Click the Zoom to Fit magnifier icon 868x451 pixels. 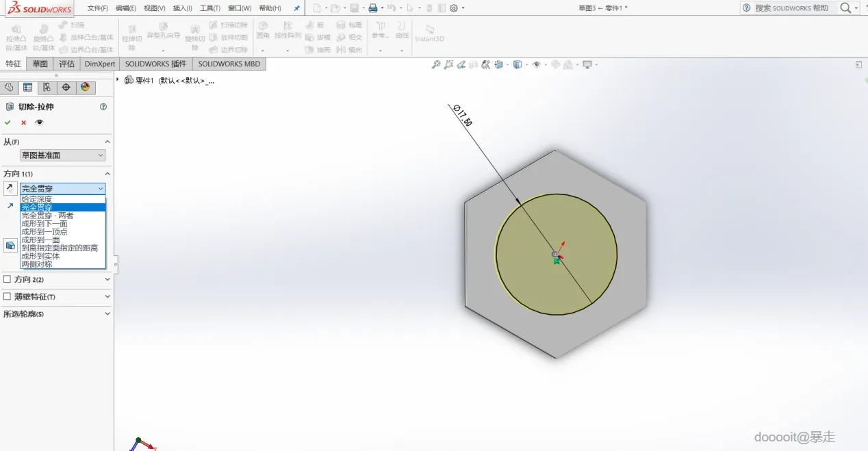tap(435, 65)
